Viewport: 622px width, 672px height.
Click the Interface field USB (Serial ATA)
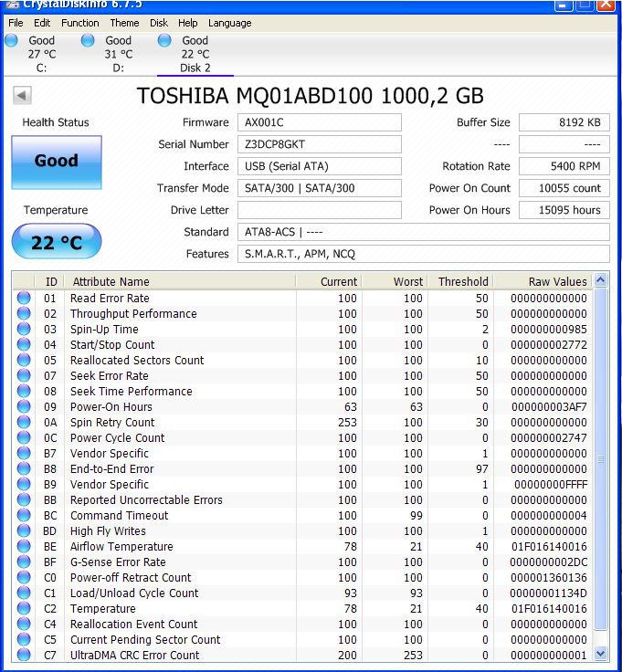[320, 166]
